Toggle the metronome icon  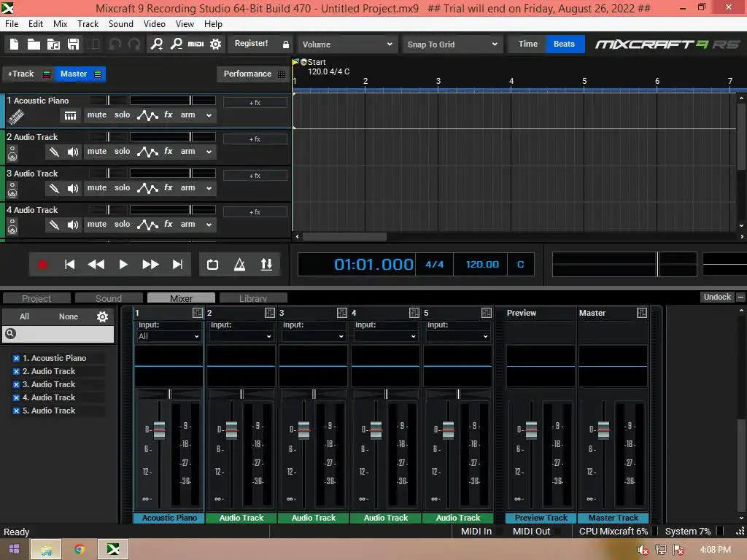tap(239, 265)
